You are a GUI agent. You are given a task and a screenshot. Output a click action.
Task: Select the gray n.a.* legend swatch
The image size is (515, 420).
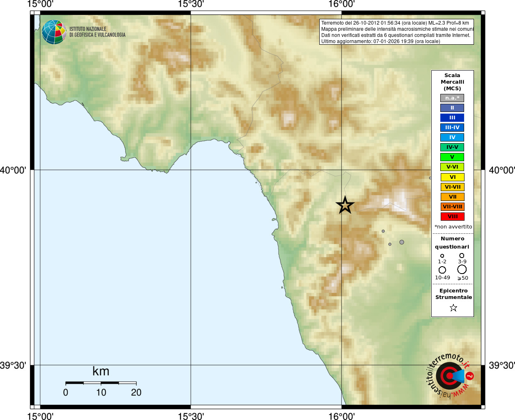452,98
